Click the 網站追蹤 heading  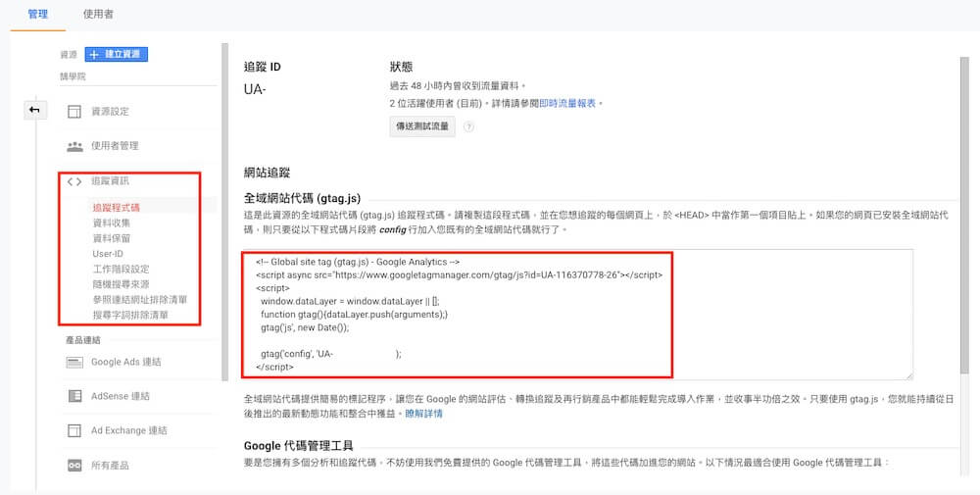point(267,173)
